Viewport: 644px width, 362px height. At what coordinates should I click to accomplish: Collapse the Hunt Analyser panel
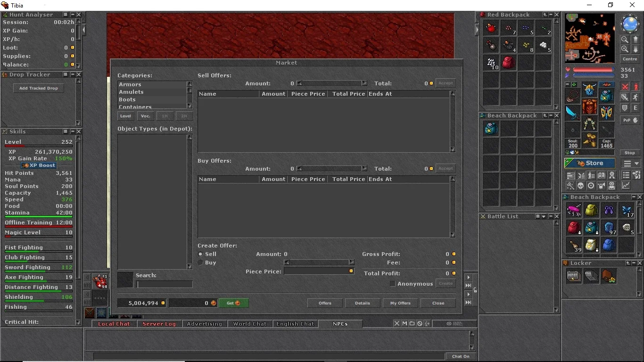click(72, 15)
